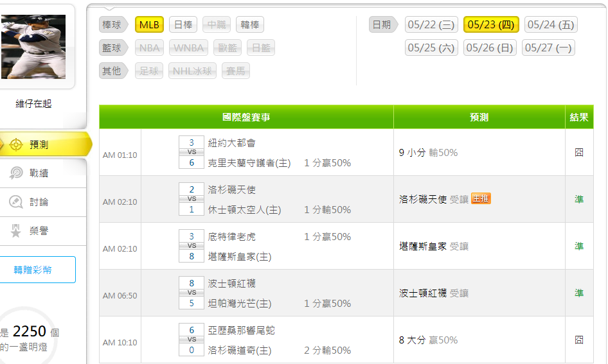
Task: Click team name 底特律老虎
Action: 231,237
